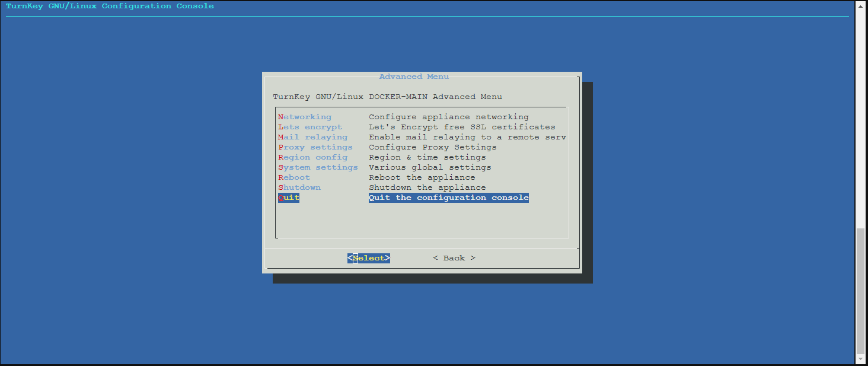The height and width of the screenshot is (366, 868).
Task: Click the < Back > button
Action: 454,258
